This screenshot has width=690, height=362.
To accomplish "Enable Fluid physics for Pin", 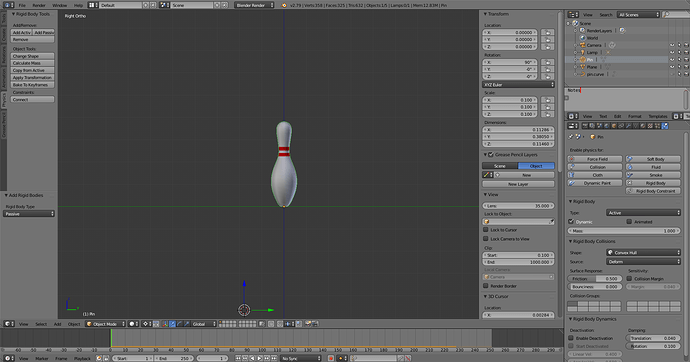I will pyautogui.click(x=653, y=167).
